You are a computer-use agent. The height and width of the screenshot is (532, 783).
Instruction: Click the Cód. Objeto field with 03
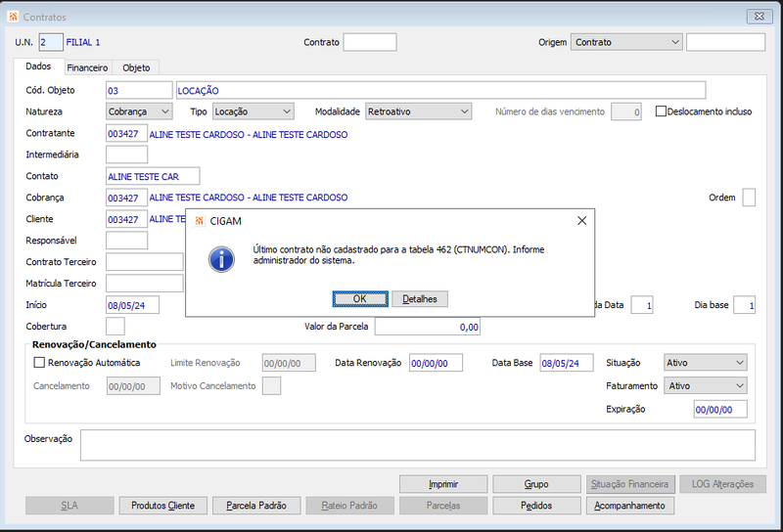point(139,90)
